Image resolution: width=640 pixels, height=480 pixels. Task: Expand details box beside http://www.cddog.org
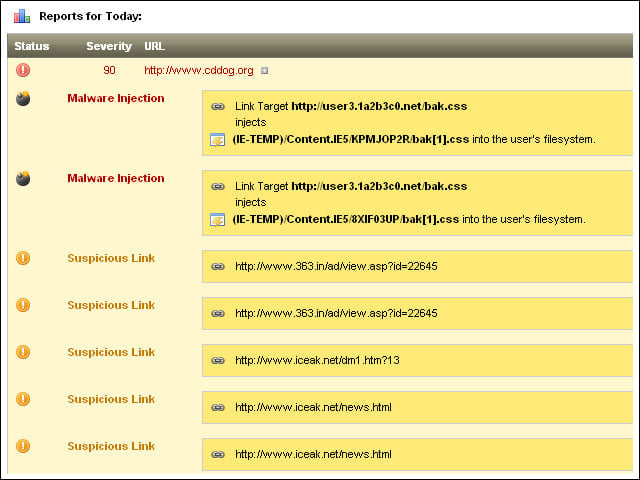tap(264, 71)
